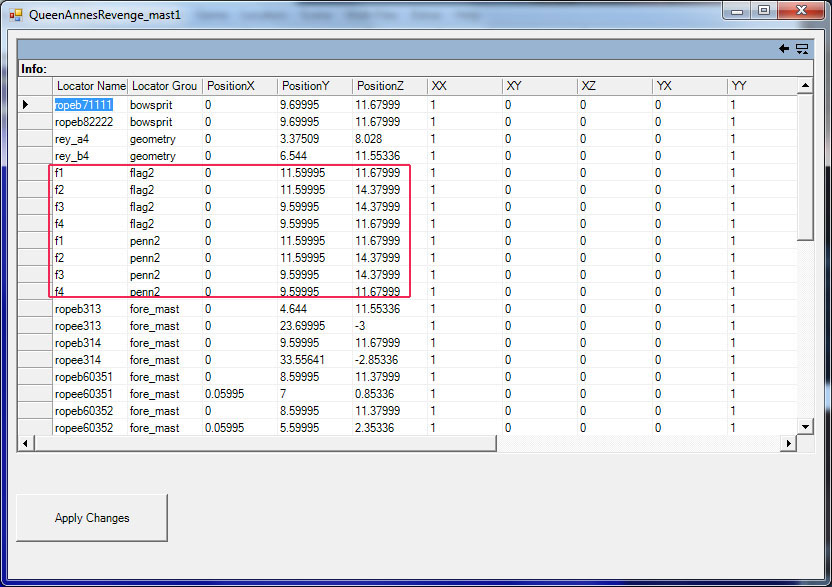The image size is (832, 587).
Task: Click PositionY value 33.55641
Action: click(x=315, y=359)
